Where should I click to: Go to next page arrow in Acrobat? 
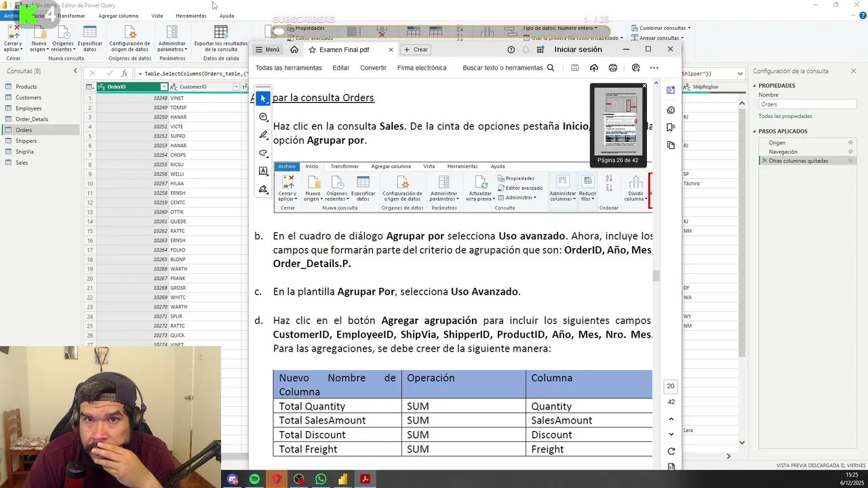point(671,434)
